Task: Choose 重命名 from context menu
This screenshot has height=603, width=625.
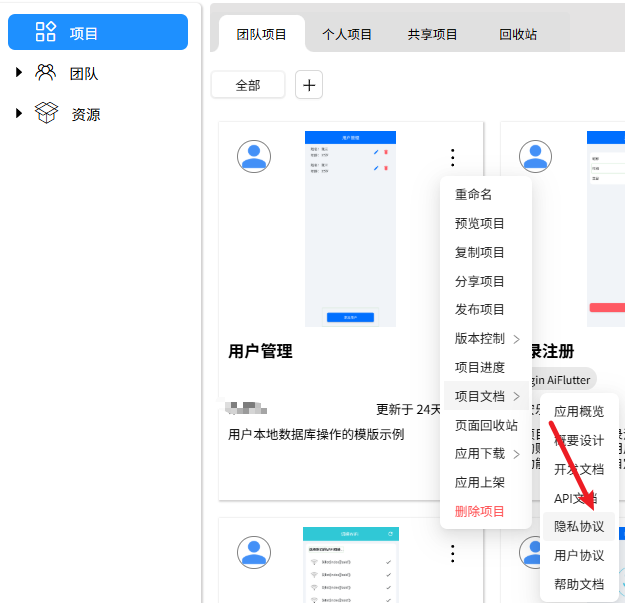Action: click(486, 194)
